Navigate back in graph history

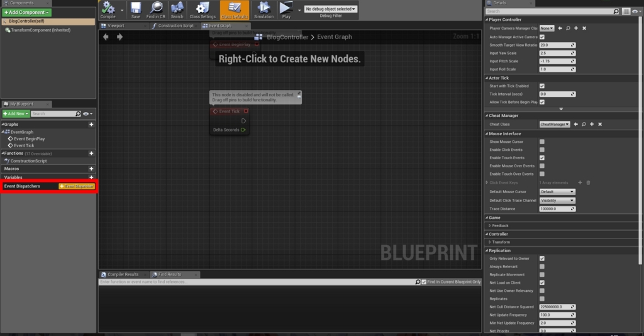click(x=106, y=37)
